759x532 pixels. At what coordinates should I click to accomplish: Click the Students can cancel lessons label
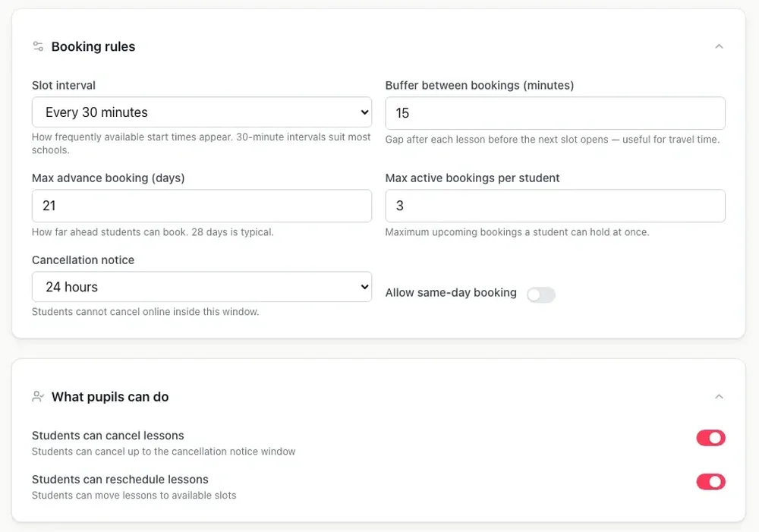(x=108, y=435)
